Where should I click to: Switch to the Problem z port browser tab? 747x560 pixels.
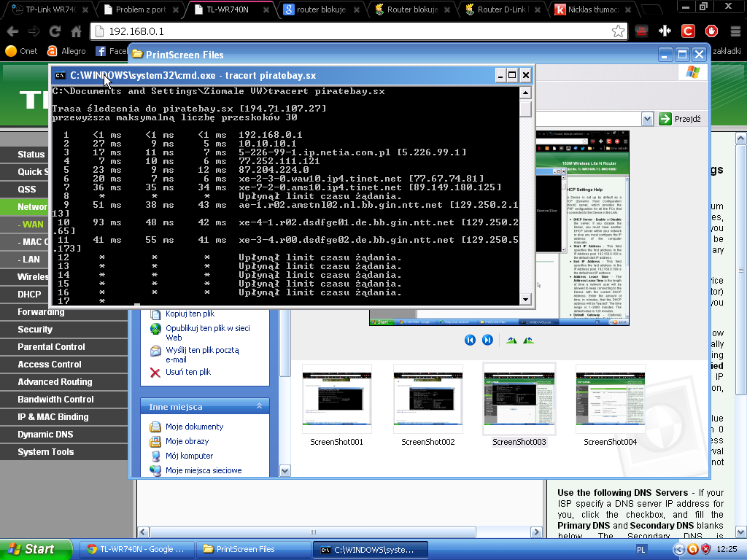[139, 9]
